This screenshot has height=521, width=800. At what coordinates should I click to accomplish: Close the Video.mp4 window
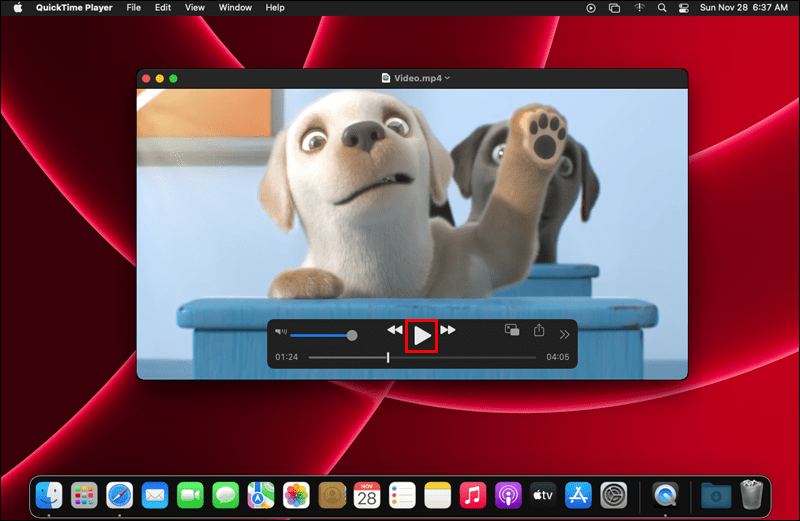pos(146,78)
